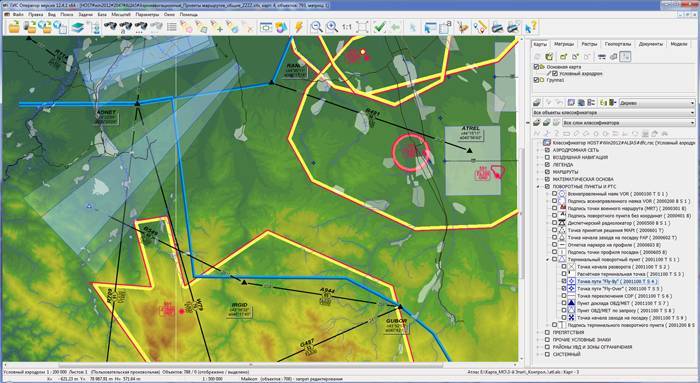Click the monitor screen frame icon

[266, 27]
